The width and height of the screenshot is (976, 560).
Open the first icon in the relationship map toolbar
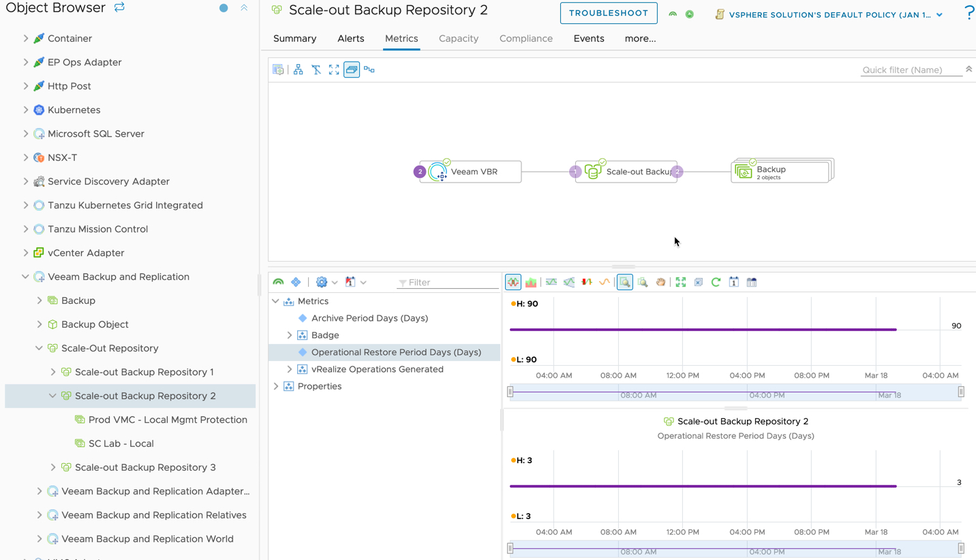[278, 69]
